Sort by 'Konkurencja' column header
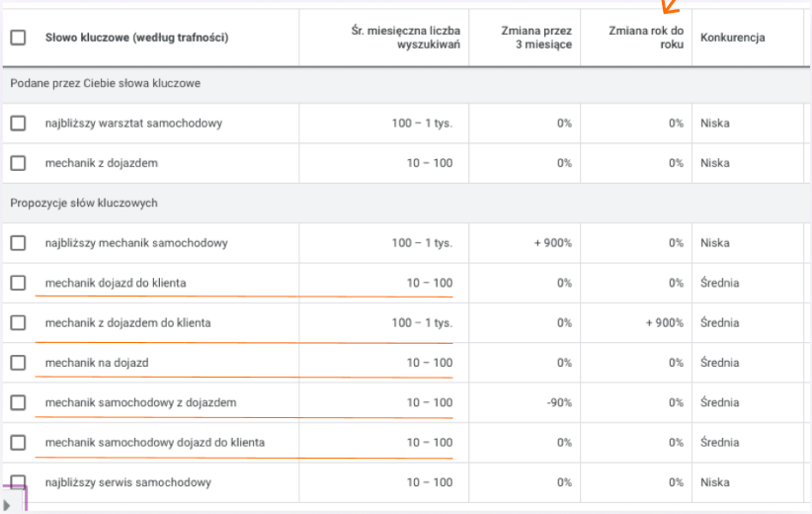Image resolution: width=812 pixels, height=514 pixels. click(732, 38)
